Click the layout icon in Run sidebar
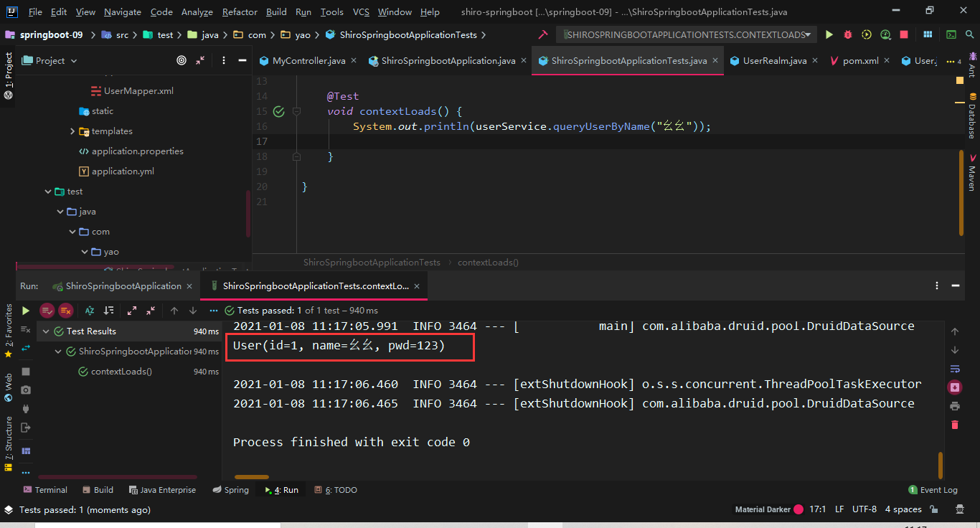 [26, 451]
